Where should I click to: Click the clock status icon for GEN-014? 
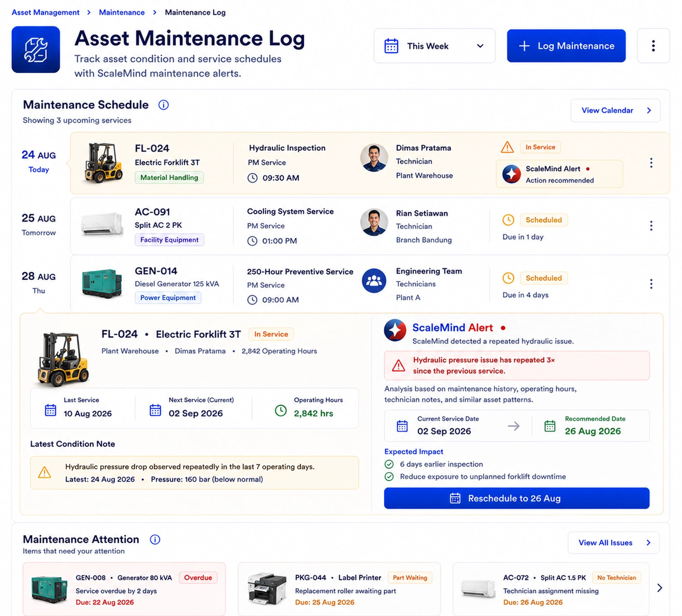click(x=508, y=278)
